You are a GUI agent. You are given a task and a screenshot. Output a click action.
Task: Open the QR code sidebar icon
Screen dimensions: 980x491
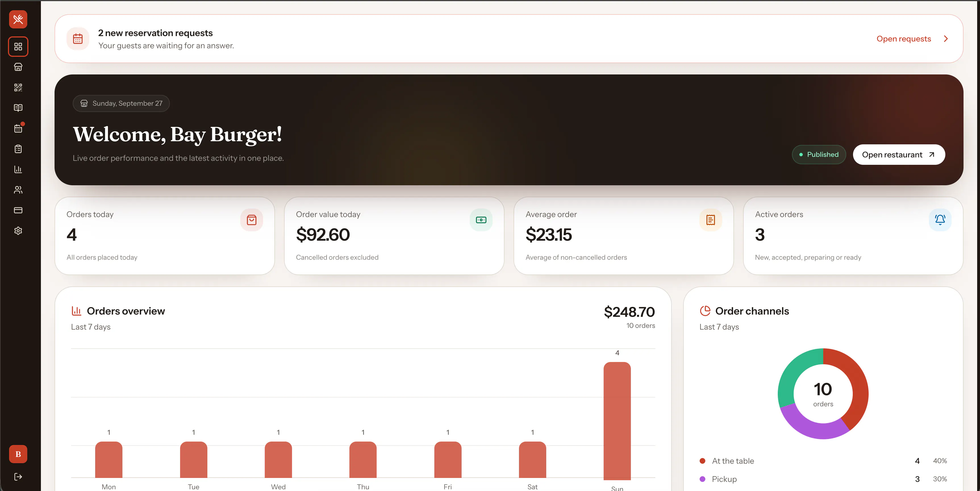(x=18, y=88)
